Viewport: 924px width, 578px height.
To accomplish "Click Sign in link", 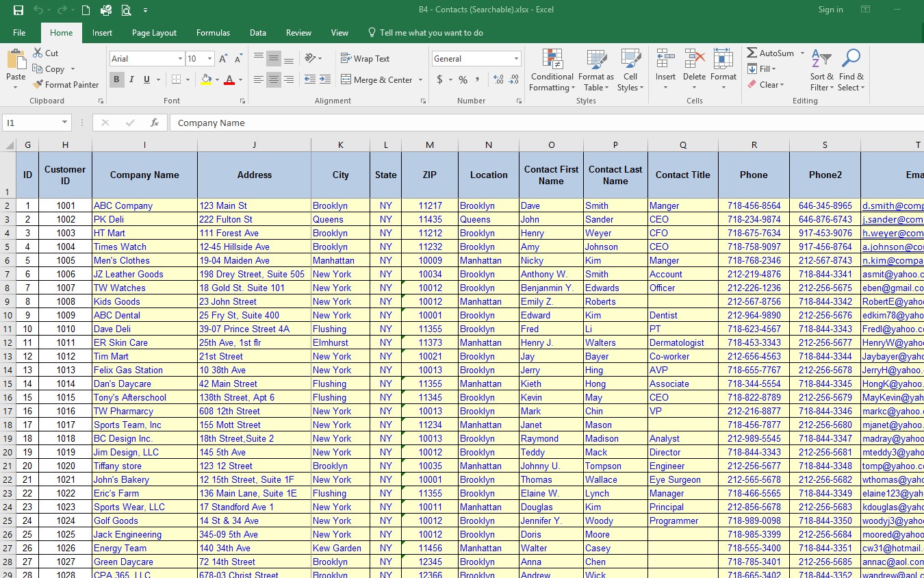I will [x=830, y=10].
